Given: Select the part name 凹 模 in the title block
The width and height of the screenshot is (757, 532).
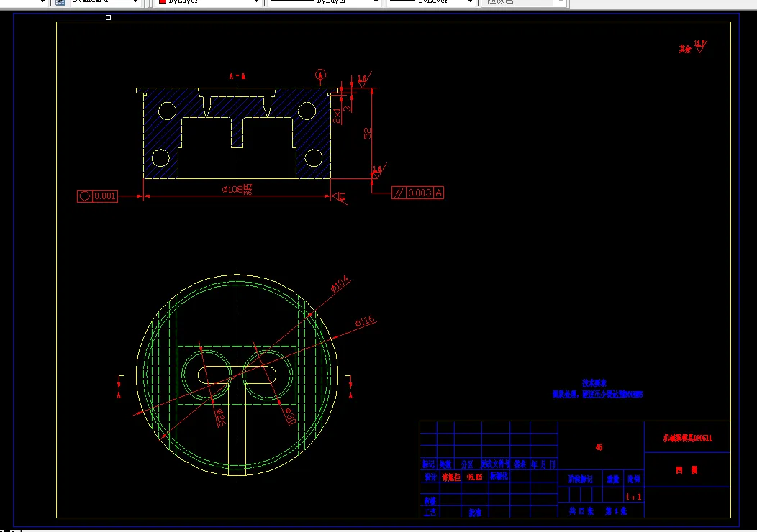Looking at the screenshot, I should point(687,470).
